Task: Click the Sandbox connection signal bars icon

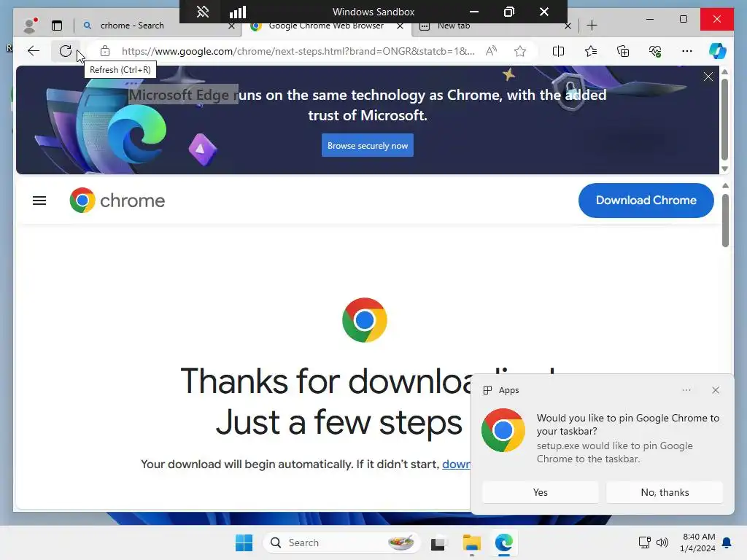Action: (238, 12)
